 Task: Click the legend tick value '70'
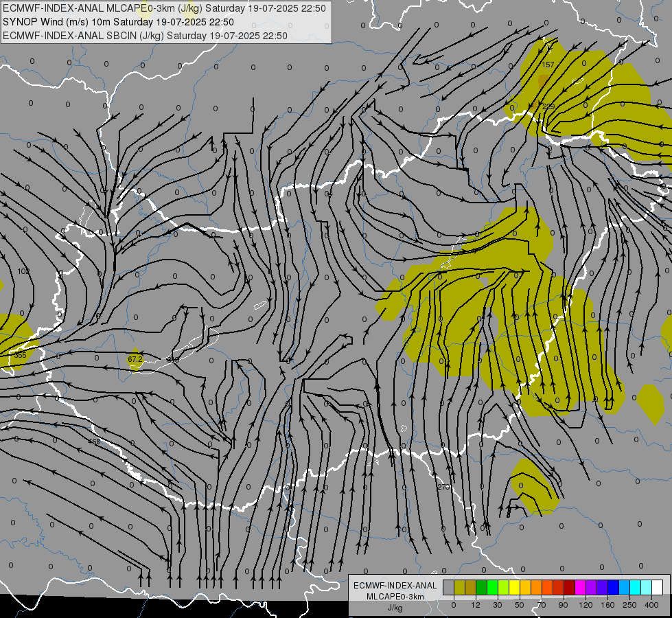point(542,605)
